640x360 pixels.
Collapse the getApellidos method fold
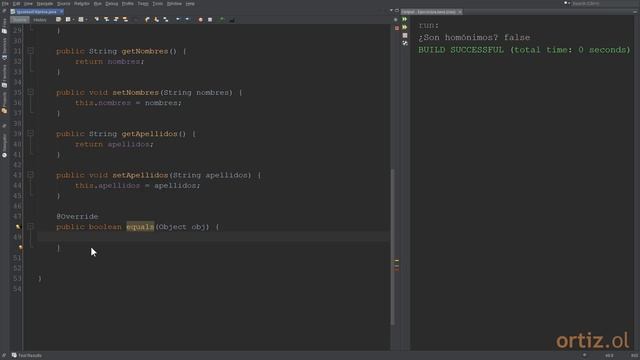31,133
